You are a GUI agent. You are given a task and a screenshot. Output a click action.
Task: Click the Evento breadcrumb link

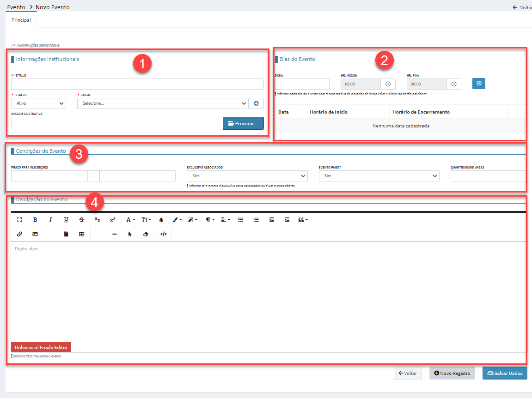pos(16,7)
